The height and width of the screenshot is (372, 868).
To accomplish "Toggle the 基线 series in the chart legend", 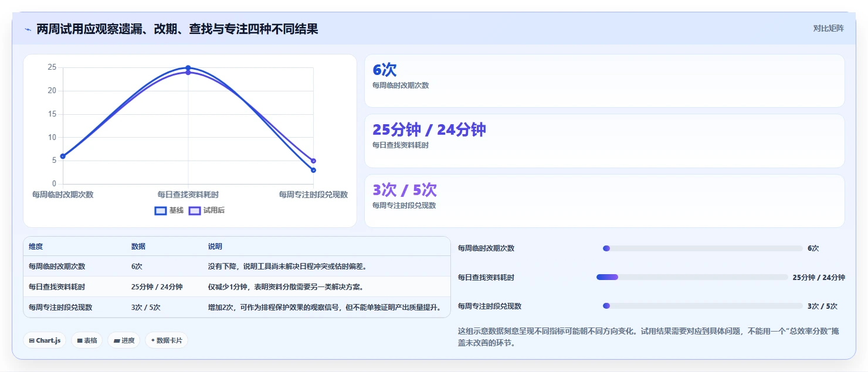I will 169,210.
